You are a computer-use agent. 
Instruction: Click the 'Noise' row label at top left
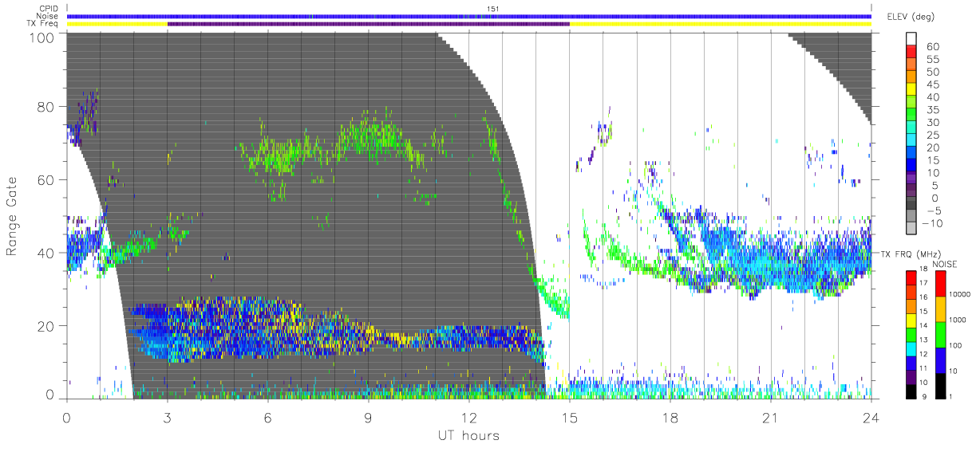[x=49, y=16]
